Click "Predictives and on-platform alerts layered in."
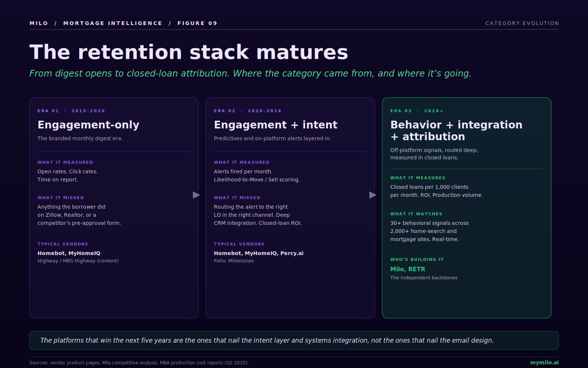 272,138
